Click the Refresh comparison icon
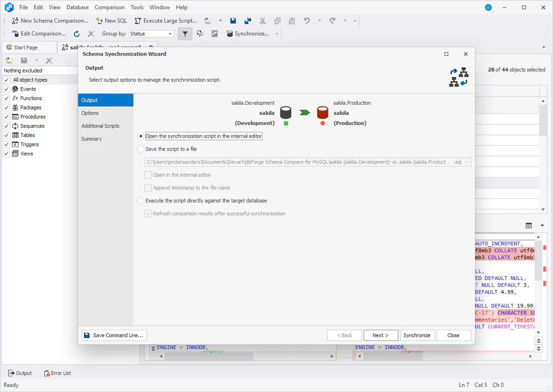The image size is (553, 392). (x=77, y=34)
